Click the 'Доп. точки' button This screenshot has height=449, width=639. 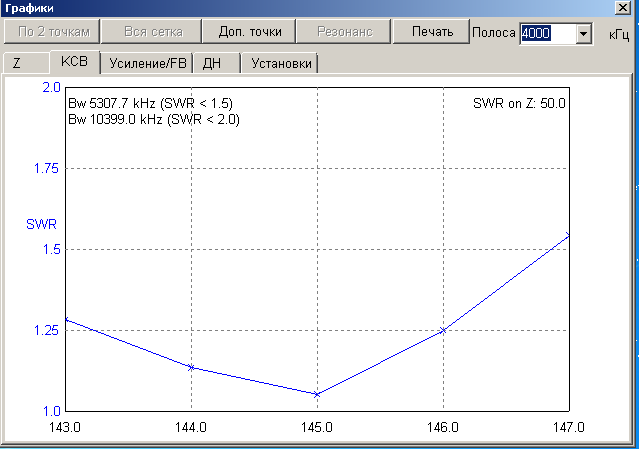[x=250, y=32]
